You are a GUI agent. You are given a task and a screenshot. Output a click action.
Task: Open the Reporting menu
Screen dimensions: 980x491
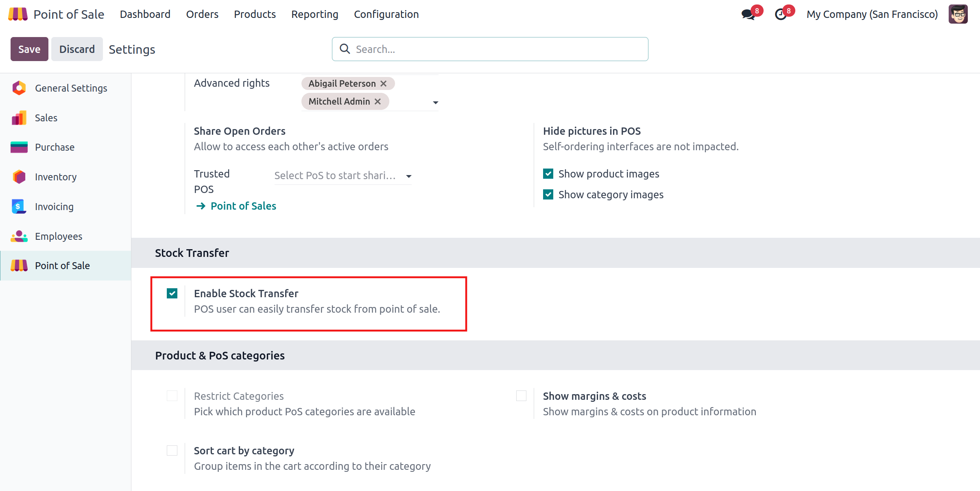pos(314,15)
